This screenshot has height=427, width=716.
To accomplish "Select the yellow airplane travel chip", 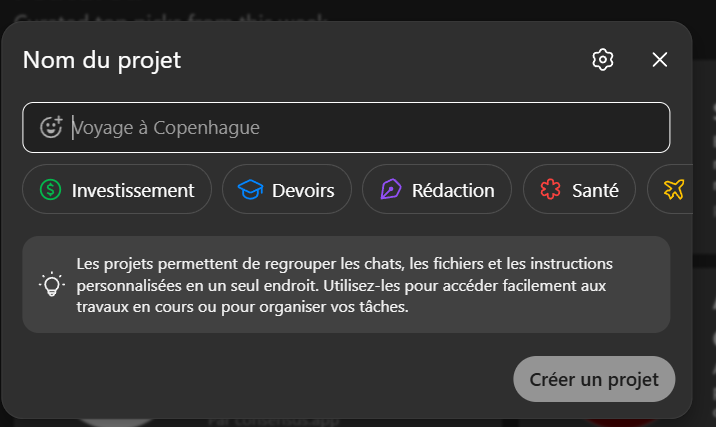I will tap(674, 190).
